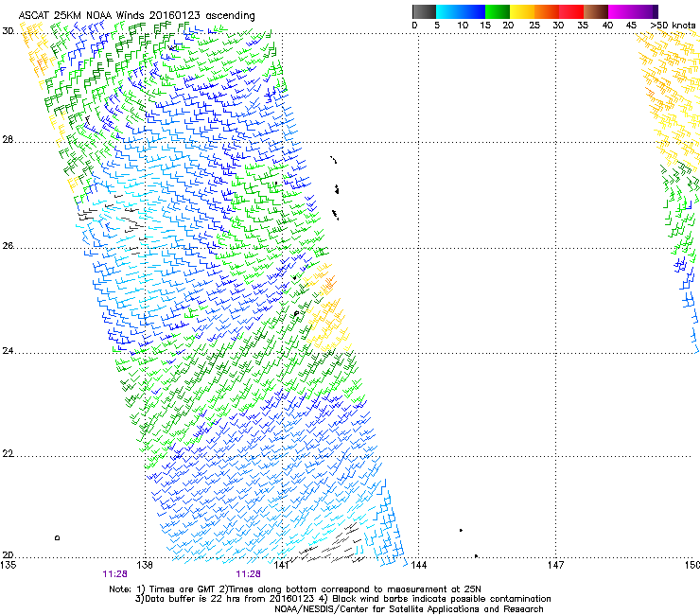Click the longitude label 135
Viewport: 700px width, 615px height.
8,565
